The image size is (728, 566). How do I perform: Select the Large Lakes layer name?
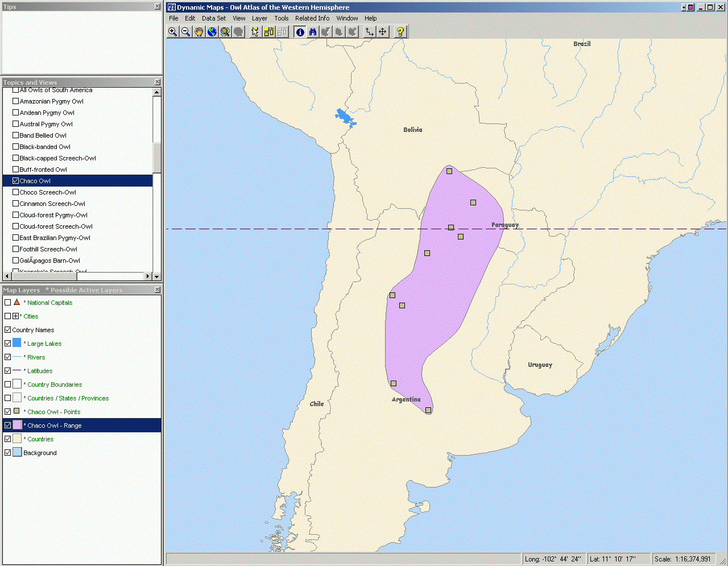[x=44, y=344]
